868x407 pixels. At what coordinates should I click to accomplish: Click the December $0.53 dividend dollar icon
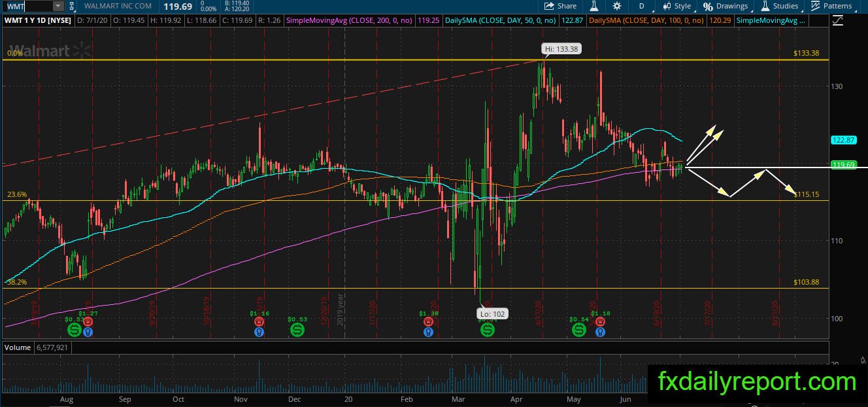point(297,330)
